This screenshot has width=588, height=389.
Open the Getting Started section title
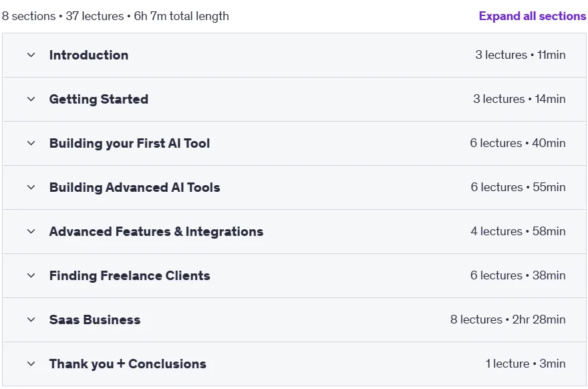point(99,99)
